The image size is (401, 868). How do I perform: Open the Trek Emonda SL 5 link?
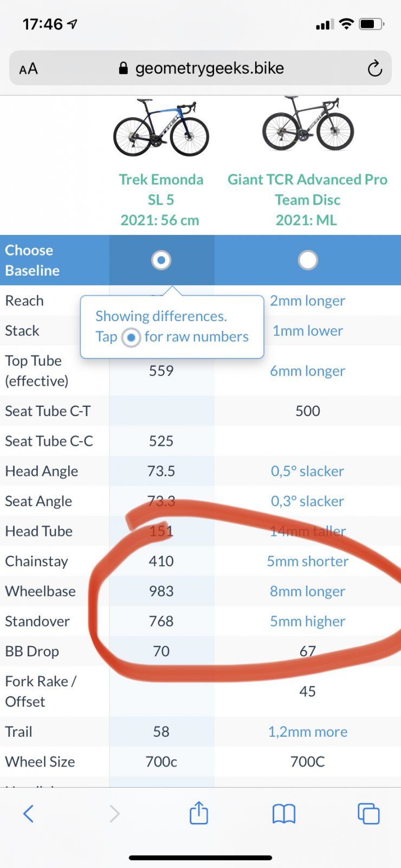[161, 200]
